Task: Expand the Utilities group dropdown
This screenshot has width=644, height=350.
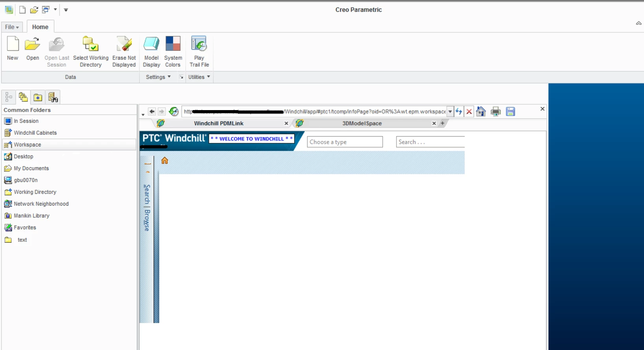Action: click(199, 77)
